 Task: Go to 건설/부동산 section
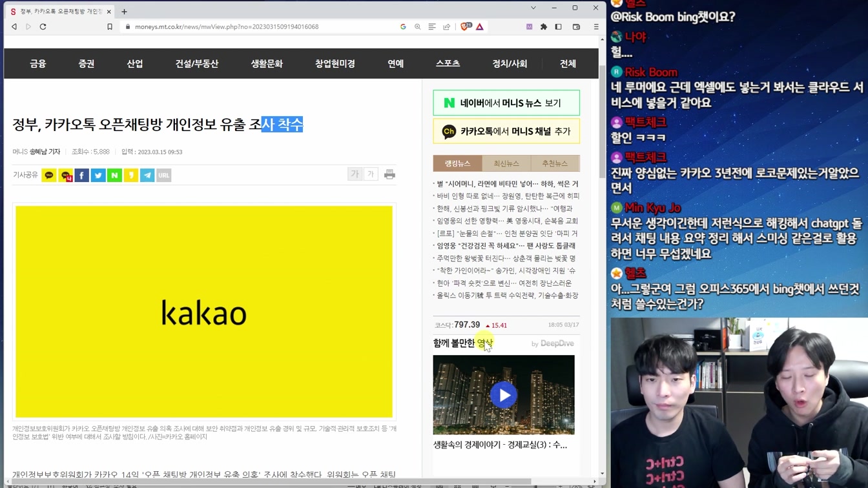click(197, 63)
